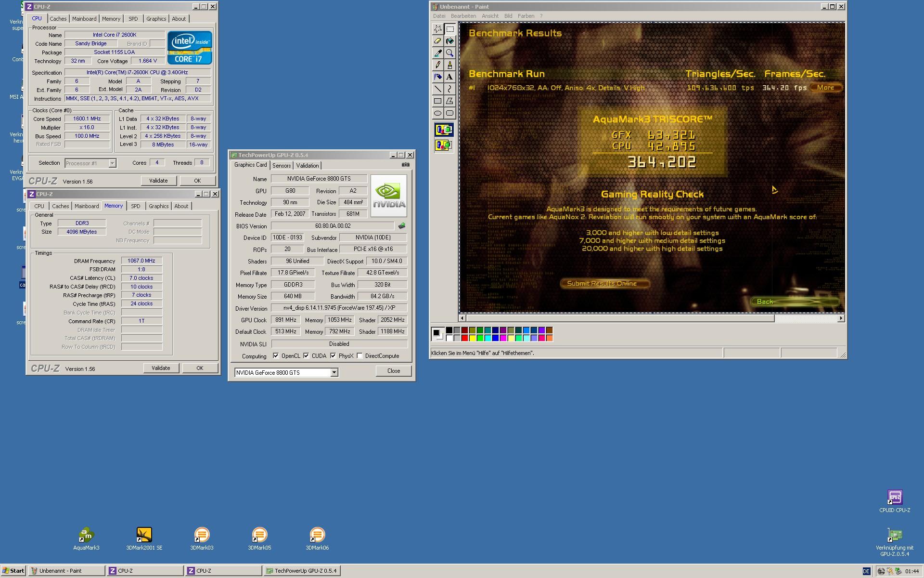
Task: Click OK in the Memory CPU-Z window
Action: 200,368
